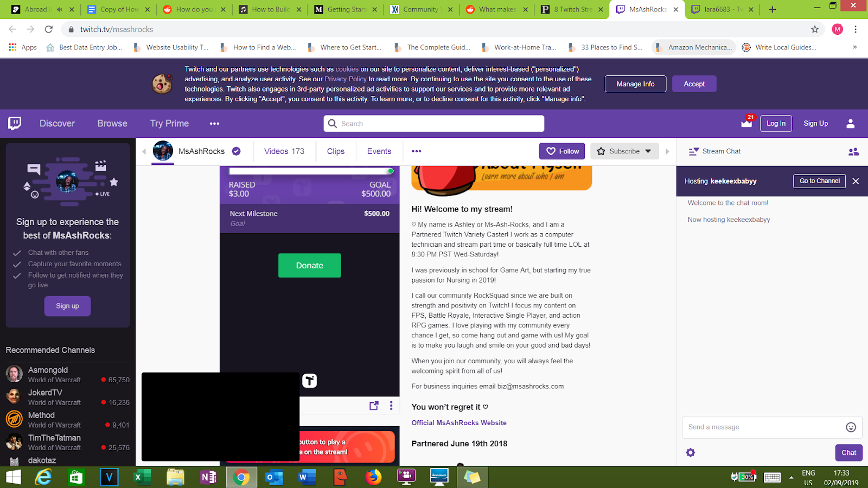Send the message with the Chat button
This screenshot has height=488, width=868.
pos(849,453)
